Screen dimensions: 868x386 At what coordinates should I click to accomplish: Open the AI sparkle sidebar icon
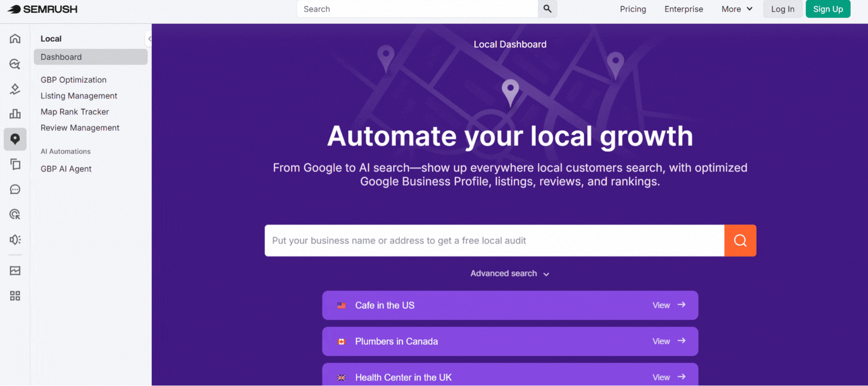[15, 89]
